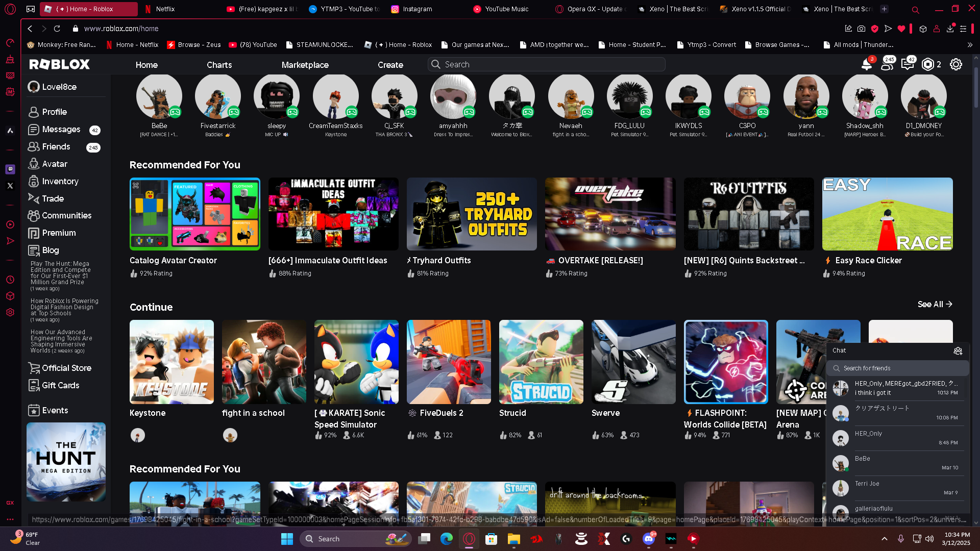Reload the Roblox page
980x551 pixels.
[x=57, y=29]
